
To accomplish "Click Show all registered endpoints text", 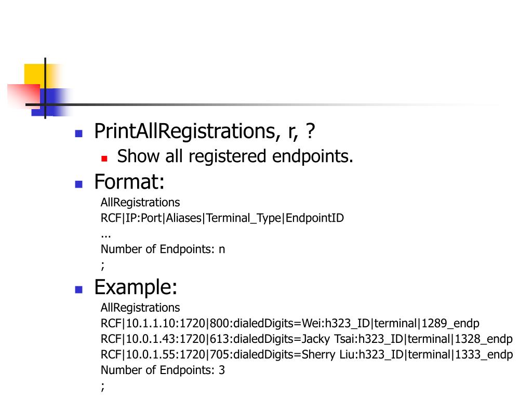I will click(x=235, y=156).
